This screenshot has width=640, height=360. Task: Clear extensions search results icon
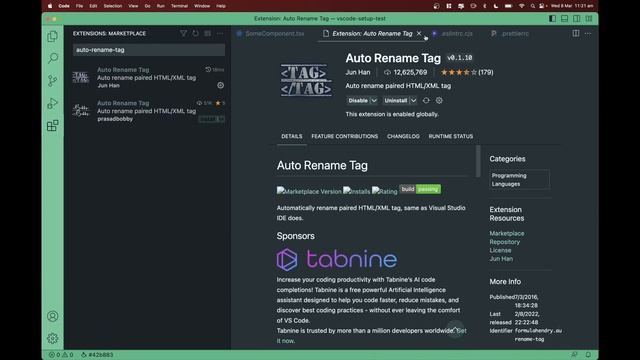pyautogui.click(x=208, y=33)
